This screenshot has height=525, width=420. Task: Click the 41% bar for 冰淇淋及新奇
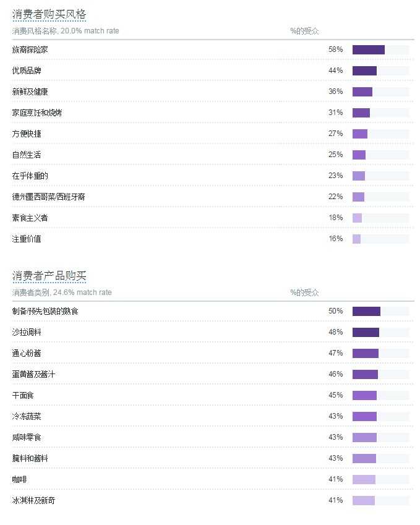[364, 500]
